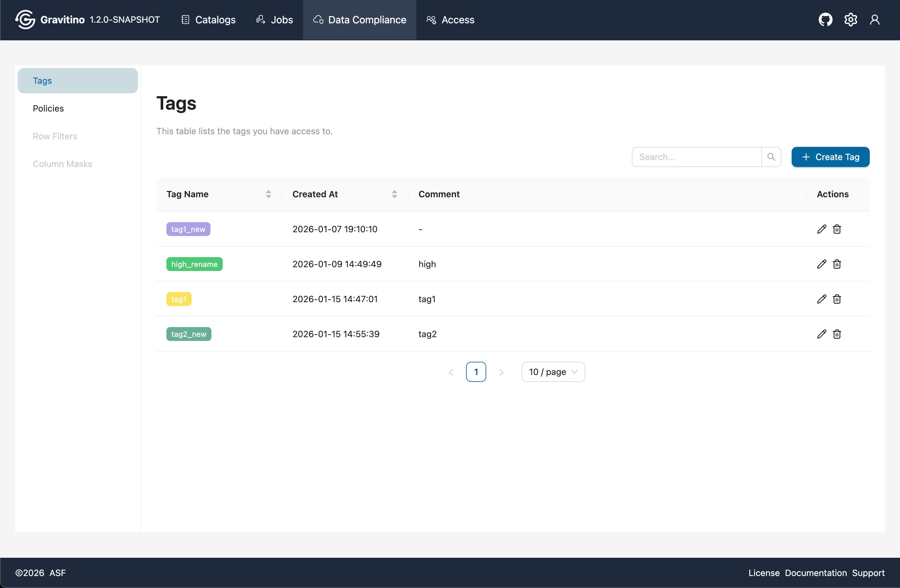Screen dimensions: 900x588
Task: Click the Create Tag button
Action: pyautogui.click(x=830, y=157)
